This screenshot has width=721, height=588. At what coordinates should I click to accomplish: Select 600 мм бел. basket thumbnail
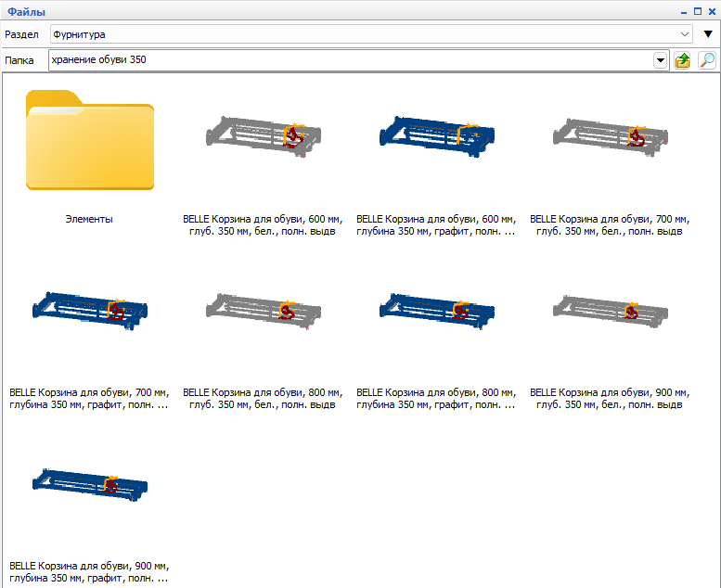tap(263, 137)
